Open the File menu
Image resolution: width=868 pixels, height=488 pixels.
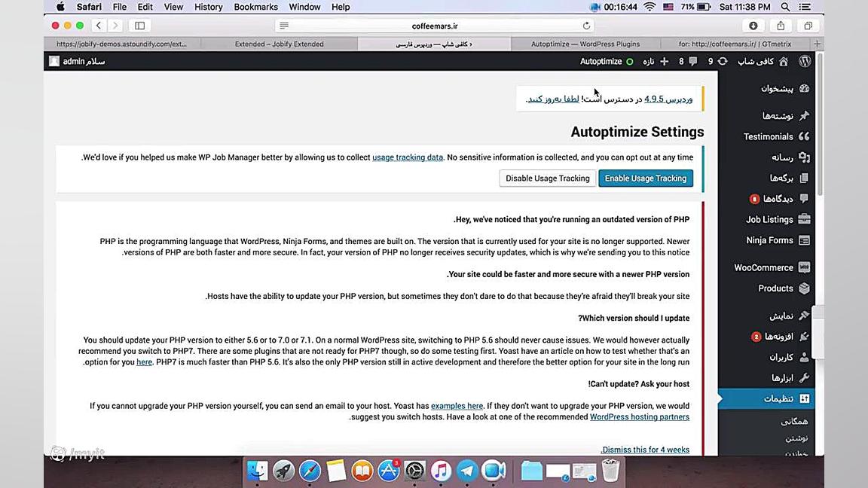coord(120,8)
